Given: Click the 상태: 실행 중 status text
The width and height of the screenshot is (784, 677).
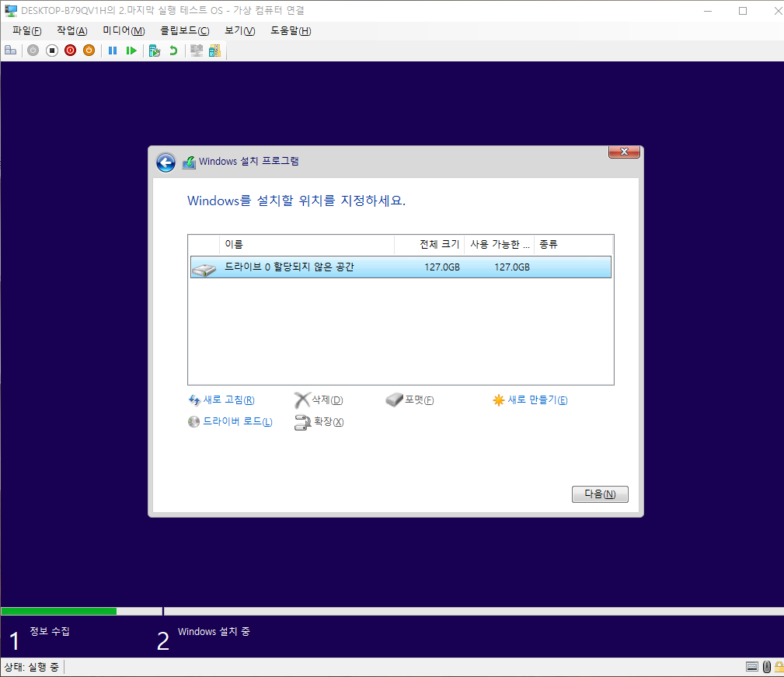Looking at the screenshot, I should [x=32, y=667].
